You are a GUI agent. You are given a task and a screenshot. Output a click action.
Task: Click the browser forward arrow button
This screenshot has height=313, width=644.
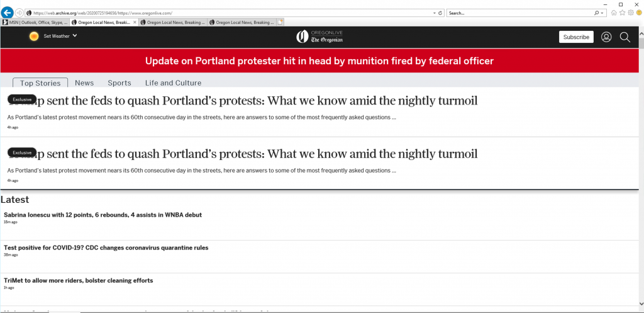pos(19,13)
